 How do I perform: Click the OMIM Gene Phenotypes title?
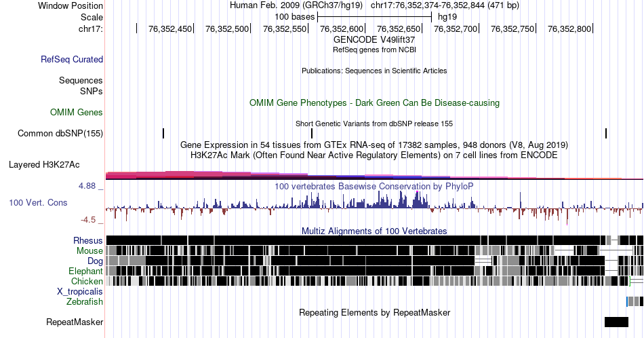[x=374, y=102]
